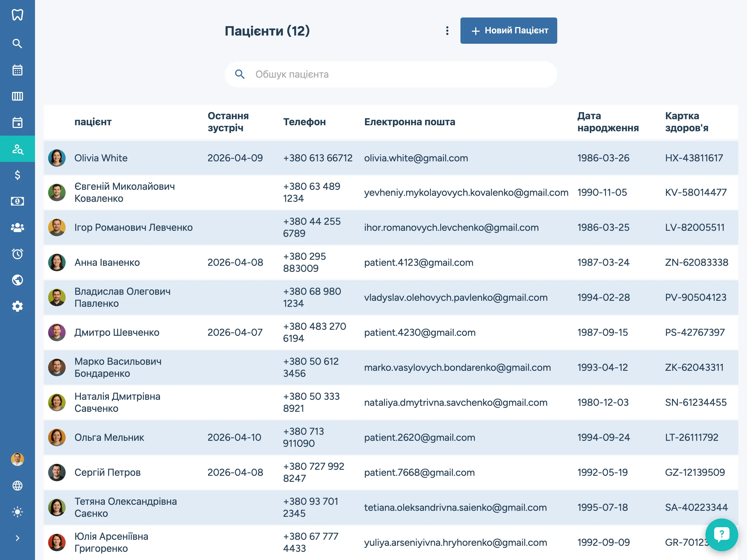Click the Обшук пацієнта search field
The width and height of the screenshot is (747, 560).
[391, 74]
